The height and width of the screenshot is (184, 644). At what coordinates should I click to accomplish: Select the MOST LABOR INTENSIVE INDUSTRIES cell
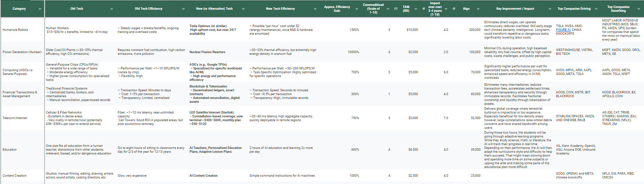point(622,30)
